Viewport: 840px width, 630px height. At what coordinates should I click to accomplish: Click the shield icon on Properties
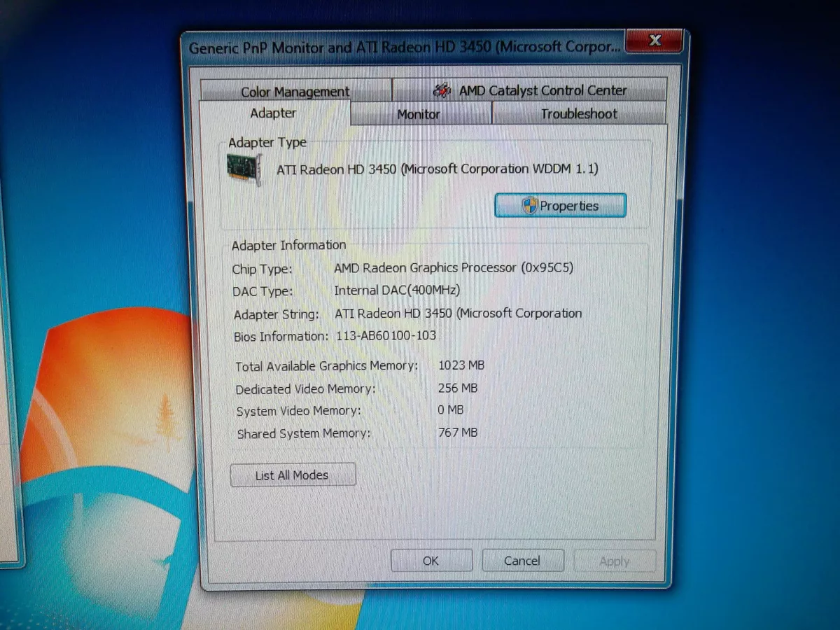[x=529, y=206]
